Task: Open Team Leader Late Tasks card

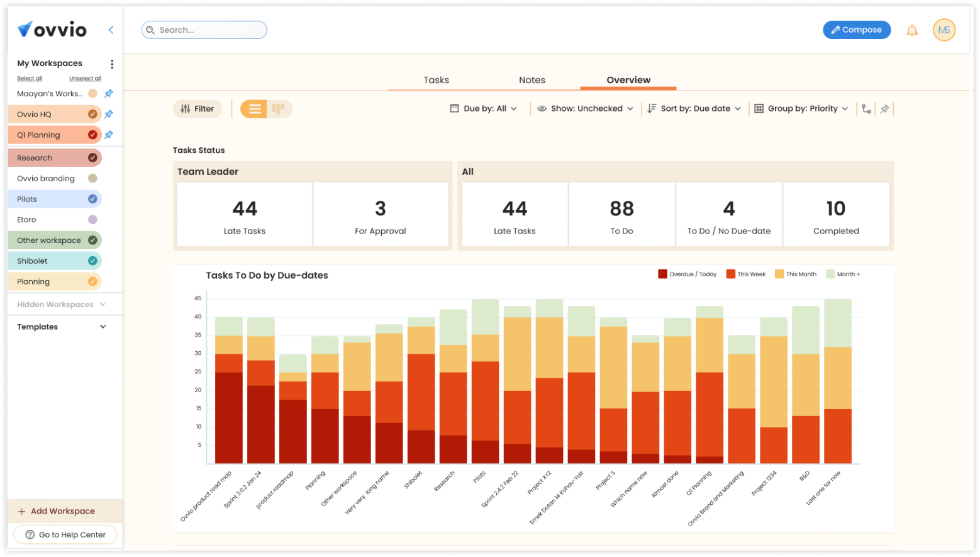Action: coord(245,215)
